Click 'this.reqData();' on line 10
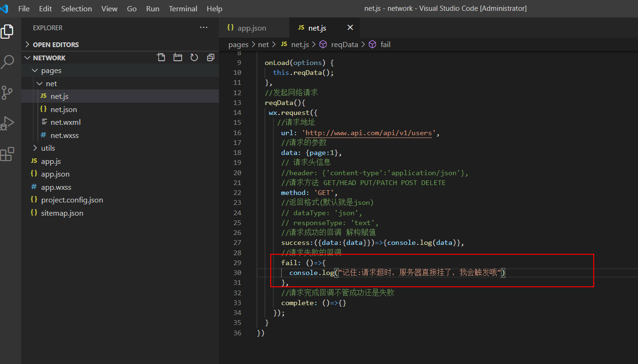This screenshot has width=638, height=364. [x=303, y=73]
